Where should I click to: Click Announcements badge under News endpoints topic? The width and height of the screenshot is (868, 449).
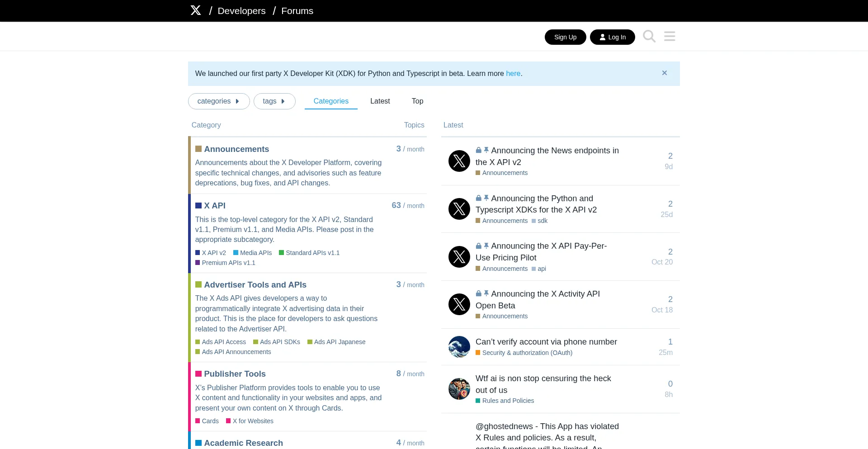pyautogui.click(x=502, y=173)
